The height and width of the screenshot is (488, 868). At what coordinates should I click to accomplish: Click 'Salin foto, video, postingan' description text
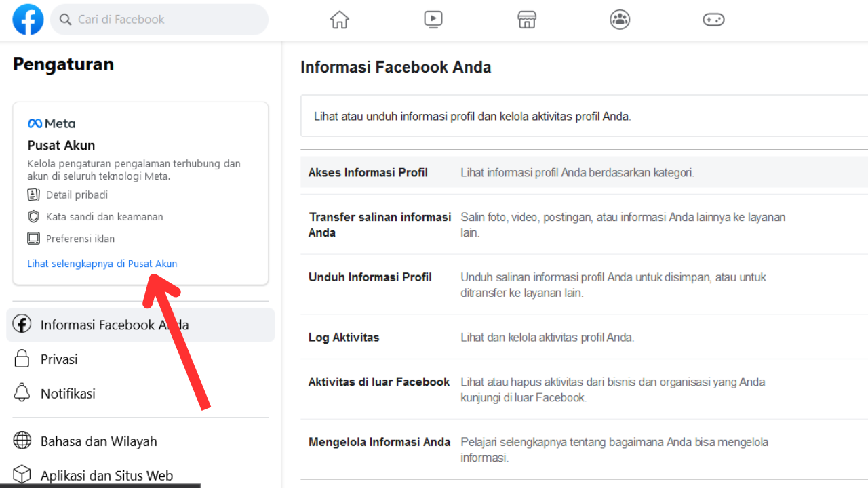(x=623, y=224)
